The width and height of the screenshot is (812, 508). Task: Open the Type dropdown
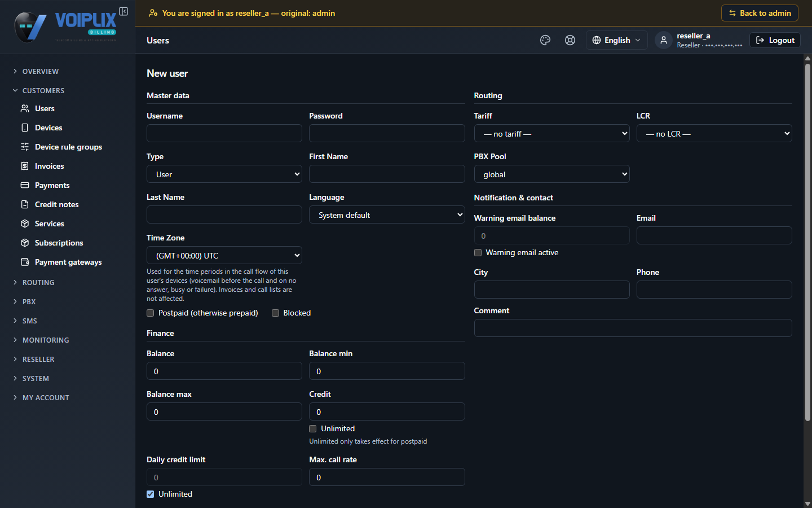(x=224, y=174)
